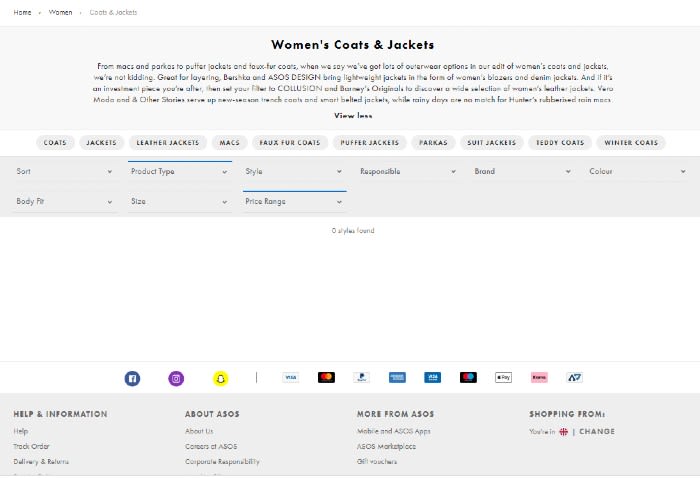This screenshot has height=478, width=700.
Task: Open the ASOS Instagram icon
Action: coord(176,378)
